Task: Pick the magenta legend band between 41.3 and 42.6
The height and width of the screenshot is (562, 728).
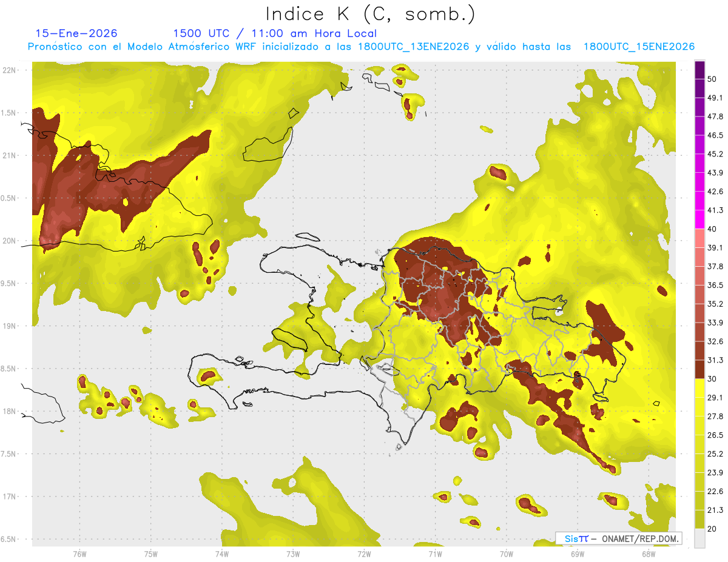Action: point(699,201)
